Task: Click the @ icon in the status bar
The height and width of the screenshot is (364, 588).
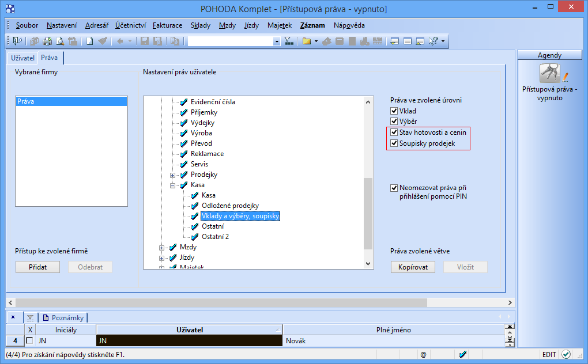Action: pyautogui.click(x=423, y=354)
